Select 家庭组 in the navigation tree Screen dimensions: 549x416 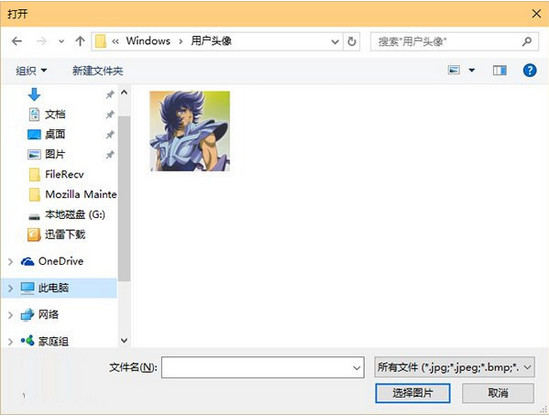coord(53,341)
